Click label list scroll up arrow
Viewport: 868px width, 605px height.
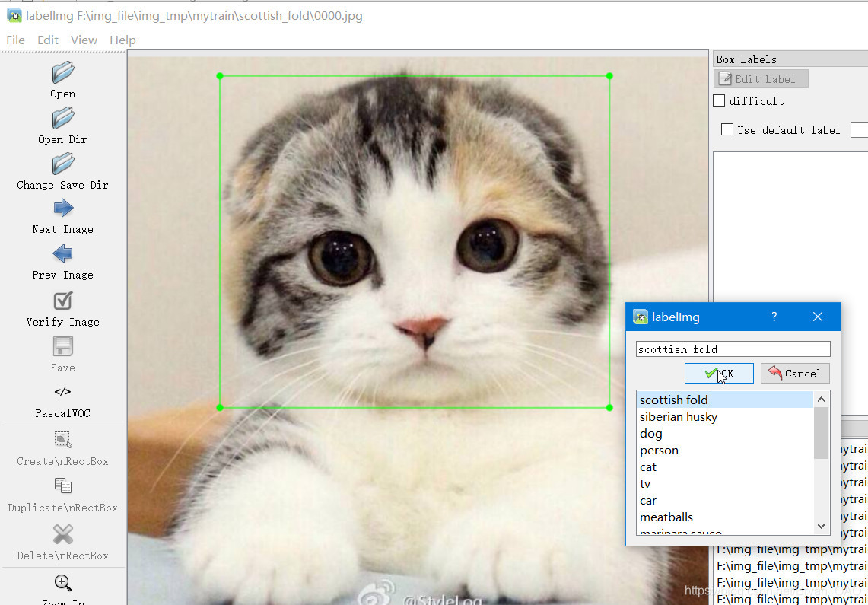click(822, 399)
